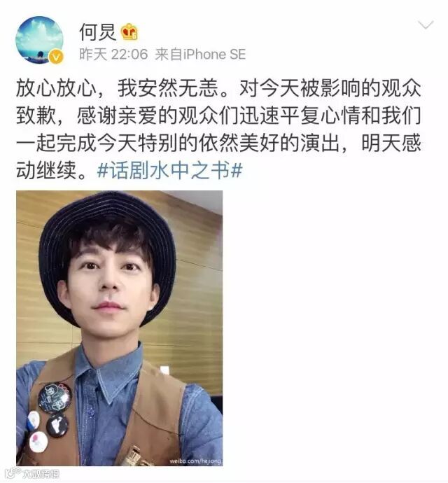Screen dimensions: 448x483
Task: Click the watermark logo below the photo
Action: click(13, 472)
